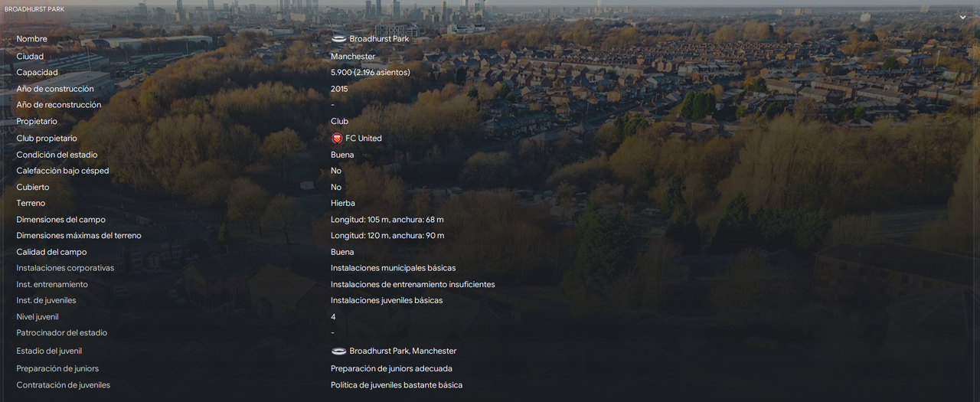Open the FC United club link

pos(364,139)
